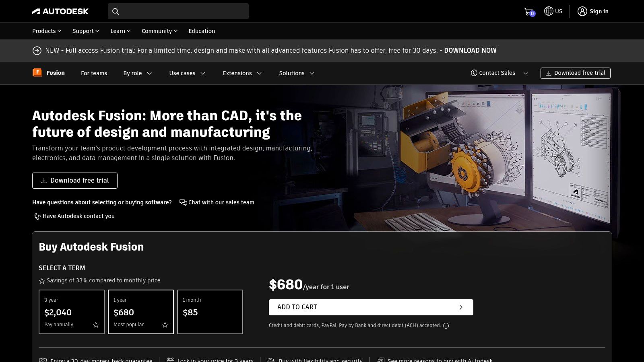Open the By role dropdown
The height and width of the screenshot is (362, 644).
point(138,73)
